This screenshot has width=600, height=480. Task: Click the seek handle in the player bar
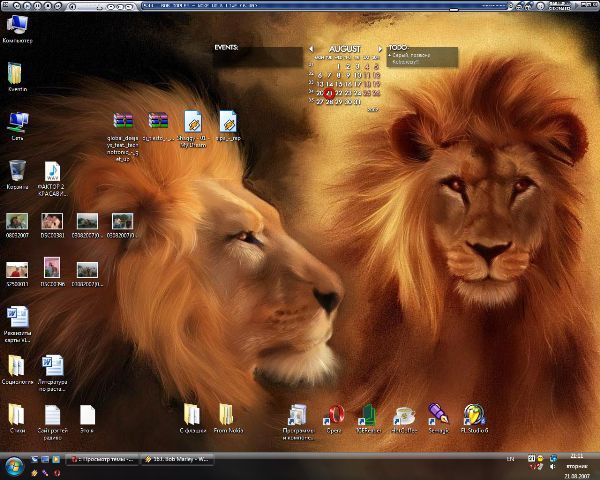point(454,9)
